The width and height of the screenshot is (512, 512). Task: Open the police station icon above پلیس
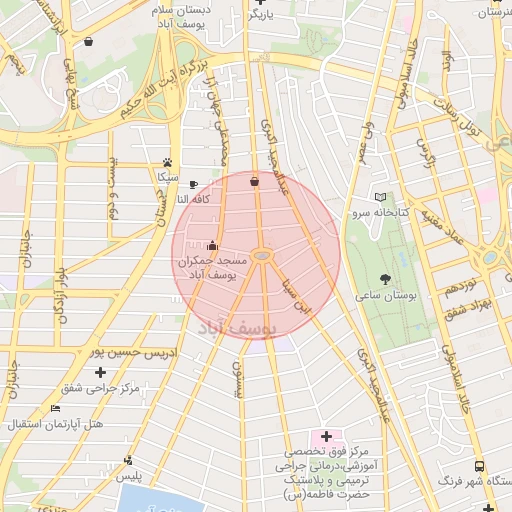coord(128,460)
